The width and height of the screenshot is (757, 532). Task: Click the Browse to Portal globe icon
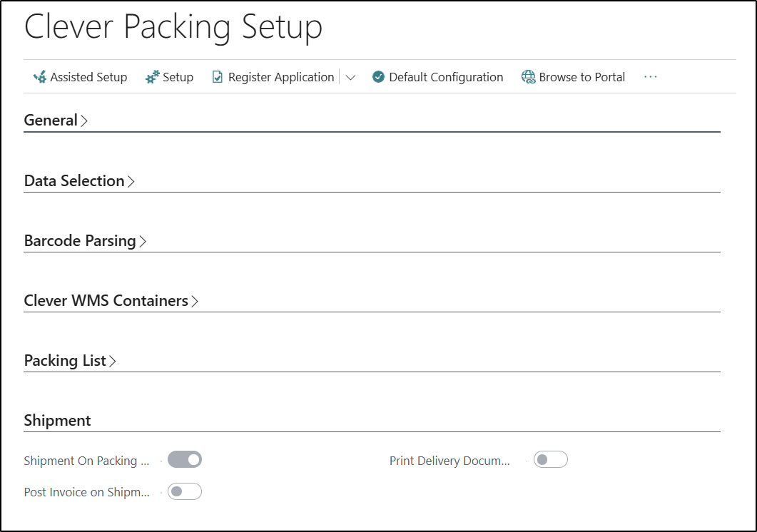point(529,77)
